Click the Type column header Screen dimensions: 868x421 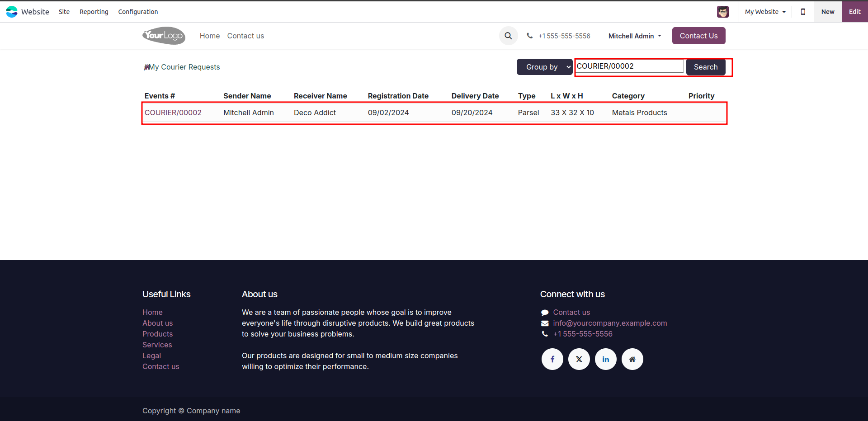tap(527, 96)
